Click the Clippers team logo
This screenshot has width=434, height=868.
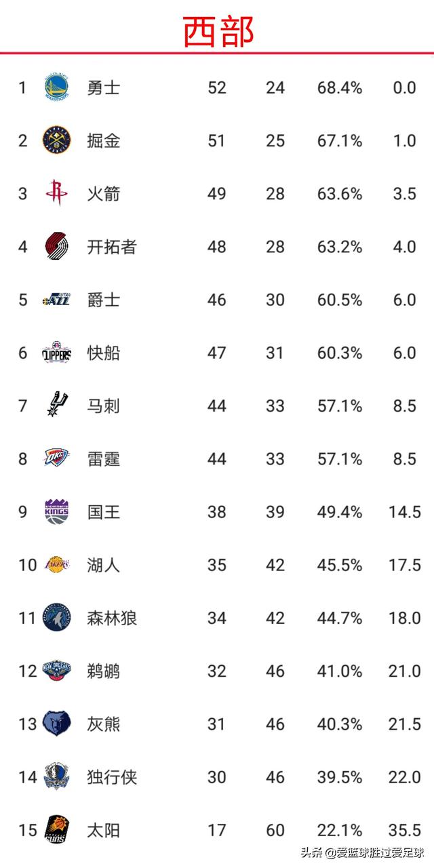(x=57, y=353)
